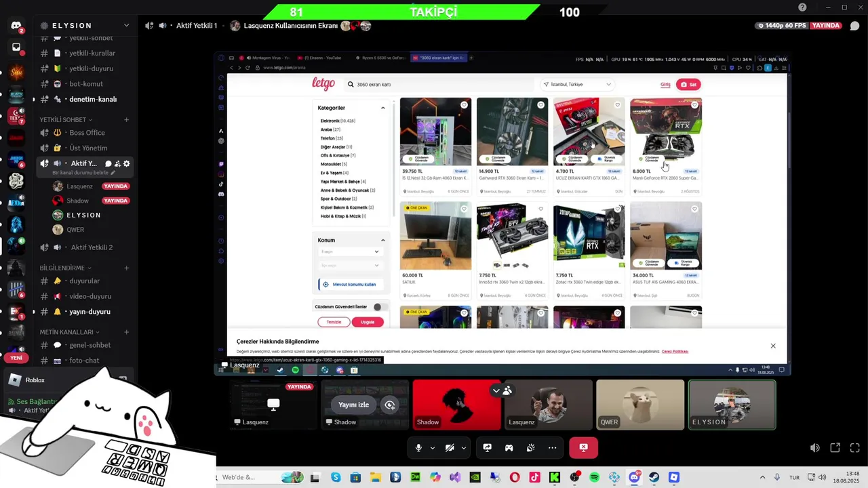Image resolution: width=868 pixels, height=488 pixels.
Task: Click the share screen button
Action: coord(487,448)
